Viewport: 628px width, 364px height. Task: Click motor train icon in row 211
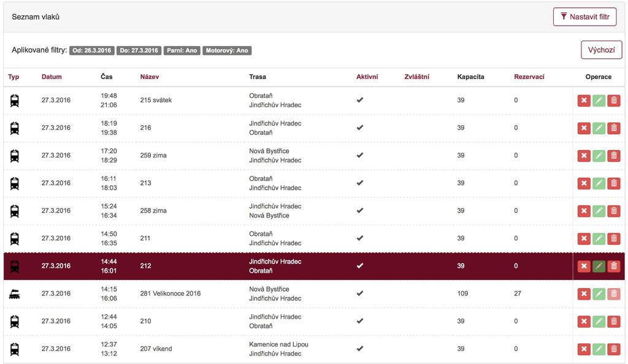pyautogui.click(x=15, y=239)
